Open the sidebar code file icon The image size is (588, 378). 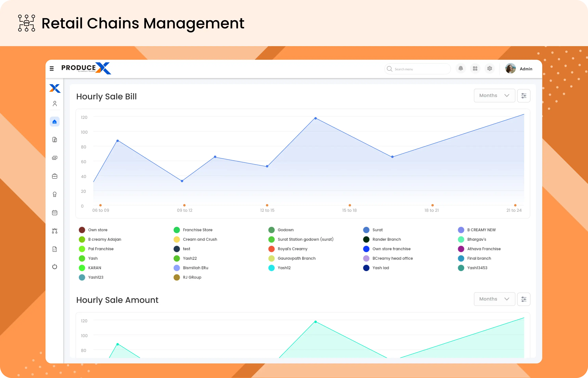click(55, 249)
